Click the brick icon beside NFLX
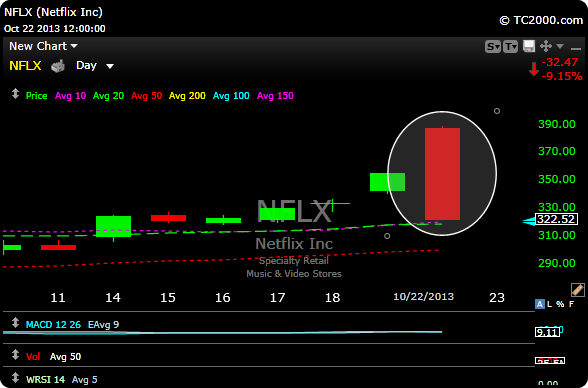 58,66
